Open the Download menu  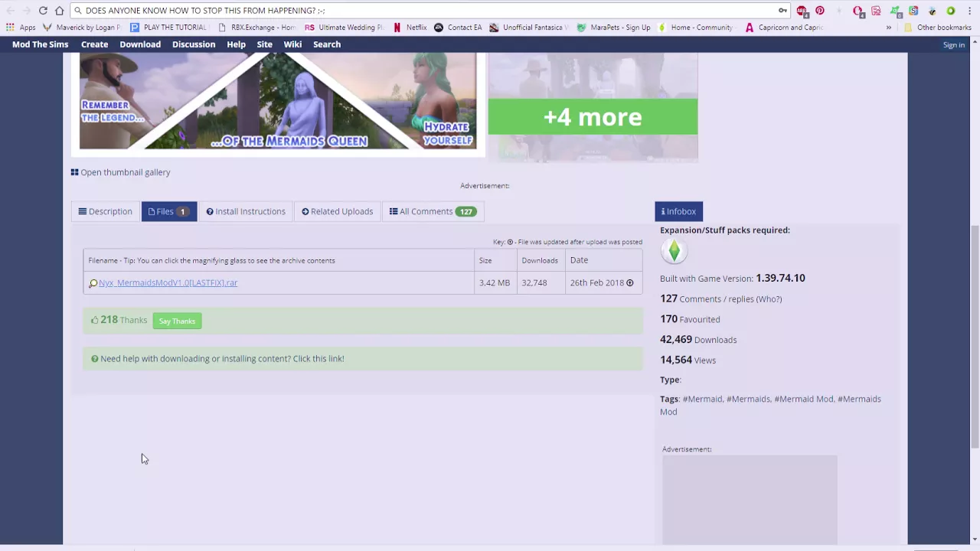pos(140,44)
